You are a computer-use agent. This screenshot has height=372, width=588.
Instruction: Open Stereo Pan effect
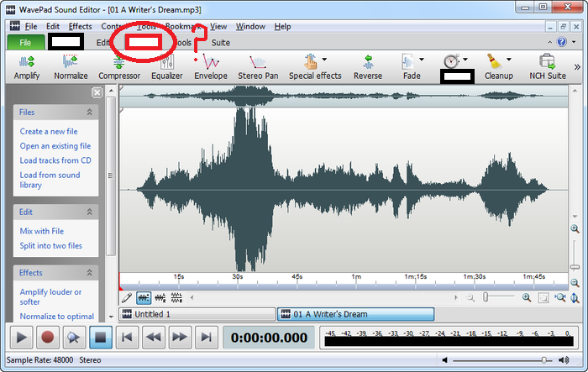(x=258, y=67)
